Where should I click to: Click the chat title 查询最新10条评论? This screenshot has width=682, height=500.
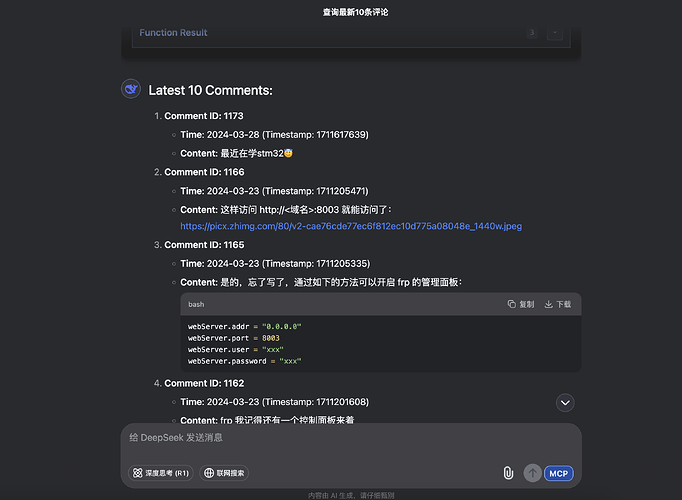355,12
